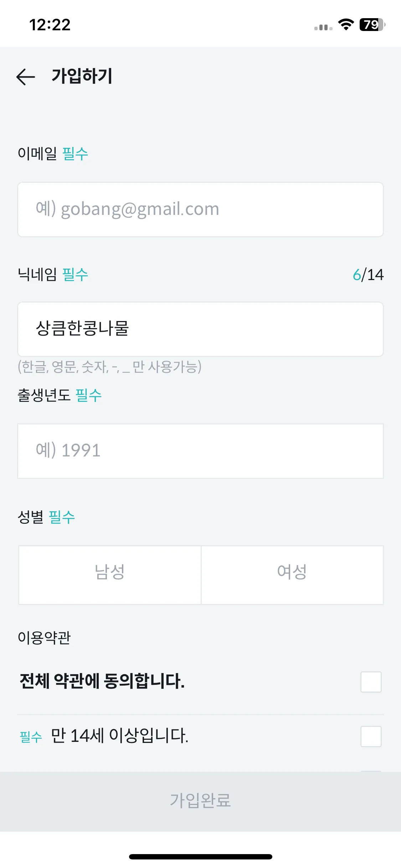Tap the 가입완료 button

pos(201,801)
